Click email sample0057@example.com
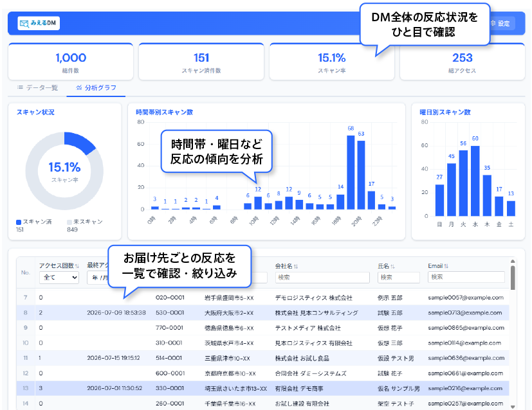532x410 pixels. pos(466,298)
